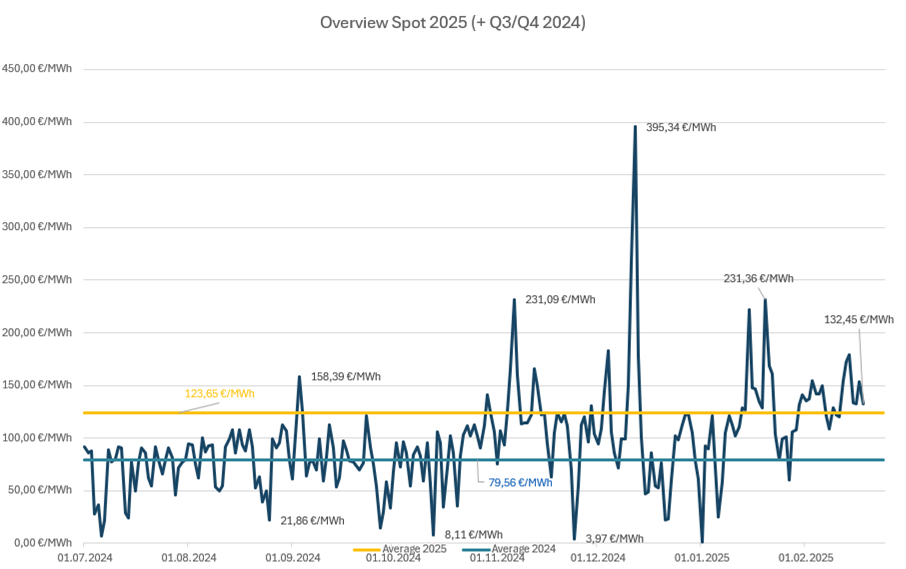The width and height of the screenshot is (906, 569).
Task: Select the 450,00 €/MWh y-axis label
Action: pos(38,69)
